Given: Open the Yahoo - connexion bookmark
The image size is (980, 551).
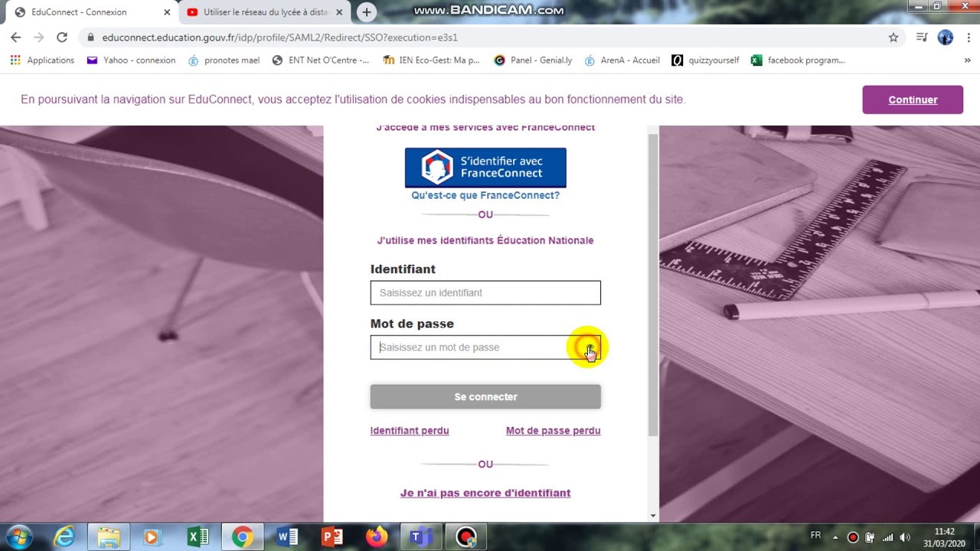Looking at the screenshot, I should 131,60.
